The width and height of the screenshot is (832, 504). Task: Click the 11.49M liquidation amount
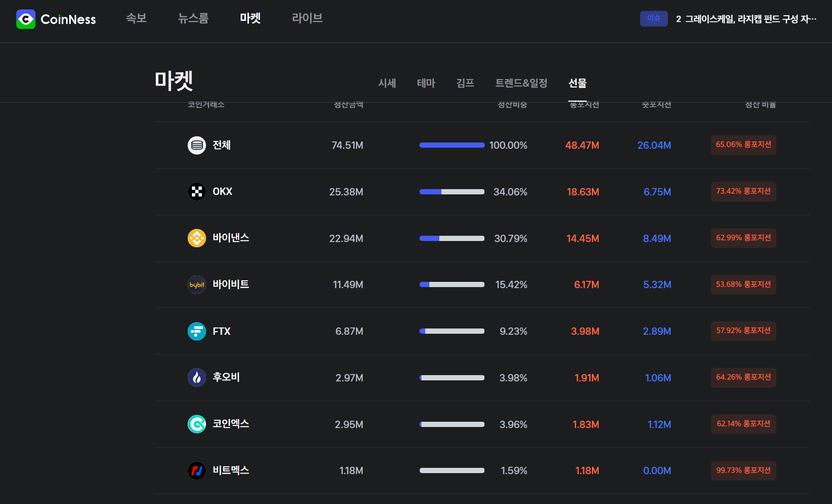348,285
